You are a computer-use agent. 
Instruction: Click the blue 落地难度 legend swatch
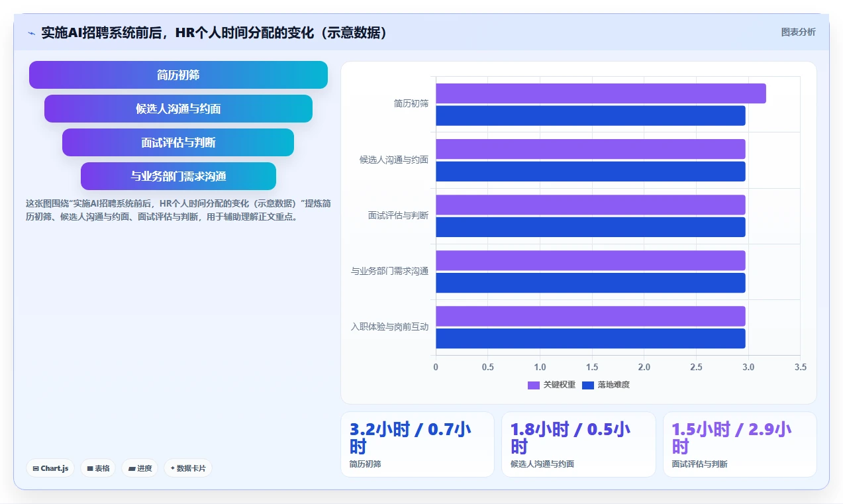pos(588,385)
